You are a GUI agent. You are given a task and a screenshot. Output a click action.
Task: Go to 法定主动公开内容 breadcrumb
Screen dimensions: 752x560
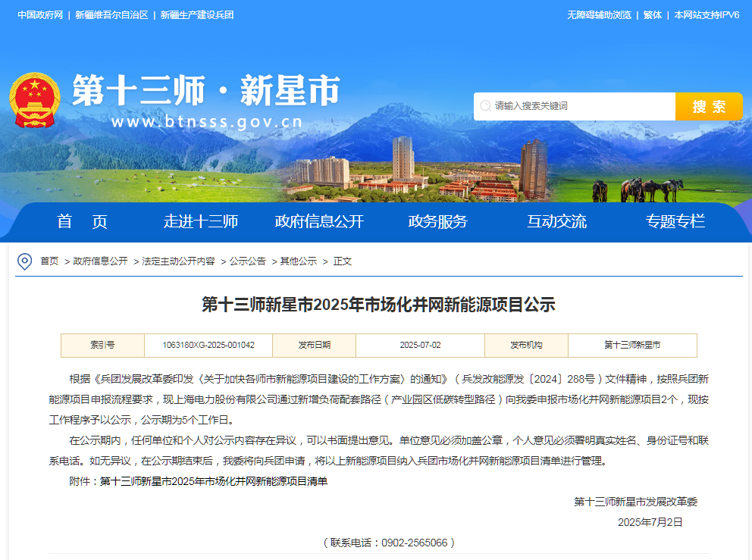178,261
